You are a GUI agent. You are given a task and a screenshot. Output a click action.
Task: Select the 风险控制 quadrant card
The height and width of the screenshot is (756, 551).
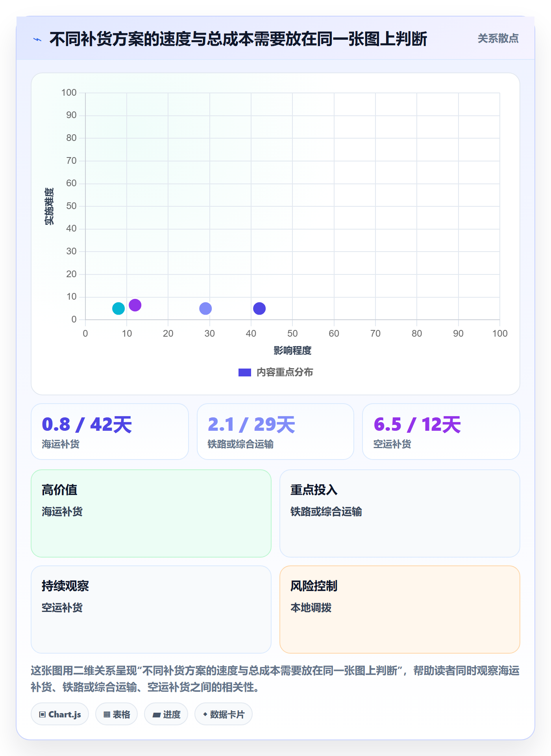400,609
